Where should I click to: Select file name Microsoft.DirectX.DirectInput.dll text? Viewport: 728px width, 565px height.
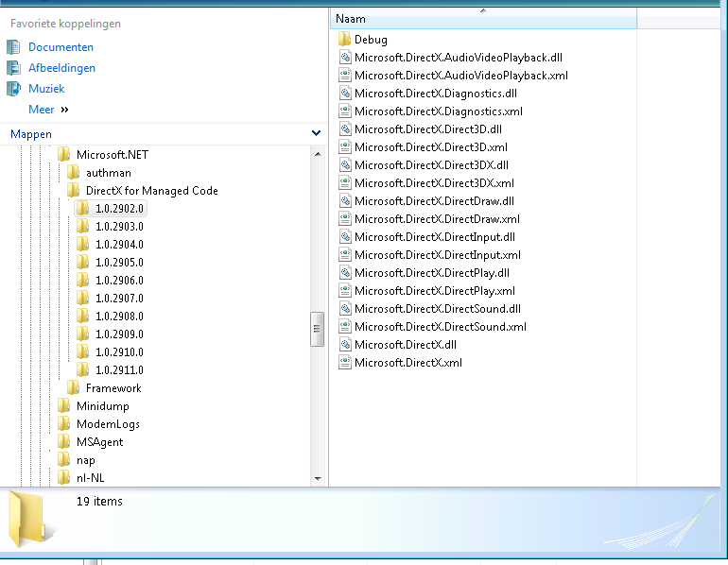[435, 237]
